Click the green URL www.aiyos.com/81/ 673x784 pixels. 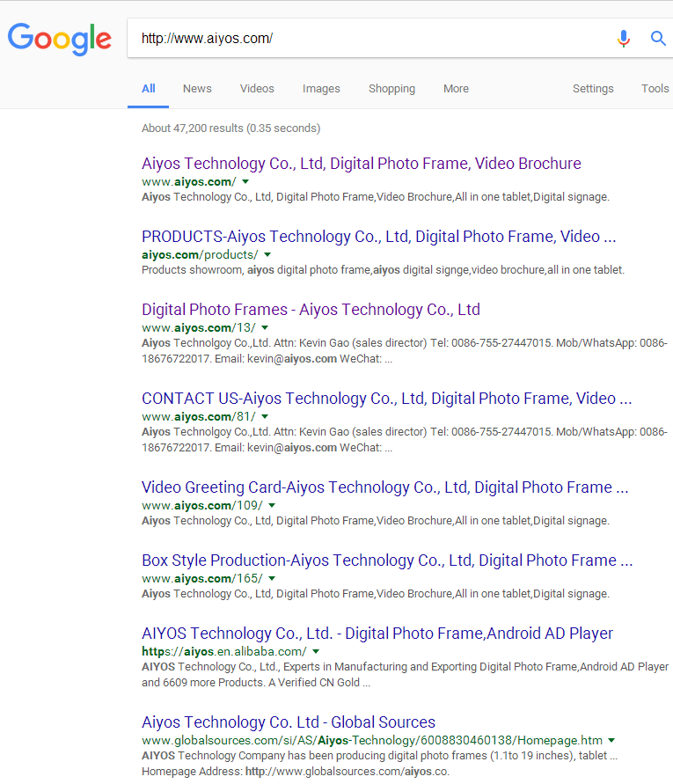199,417
